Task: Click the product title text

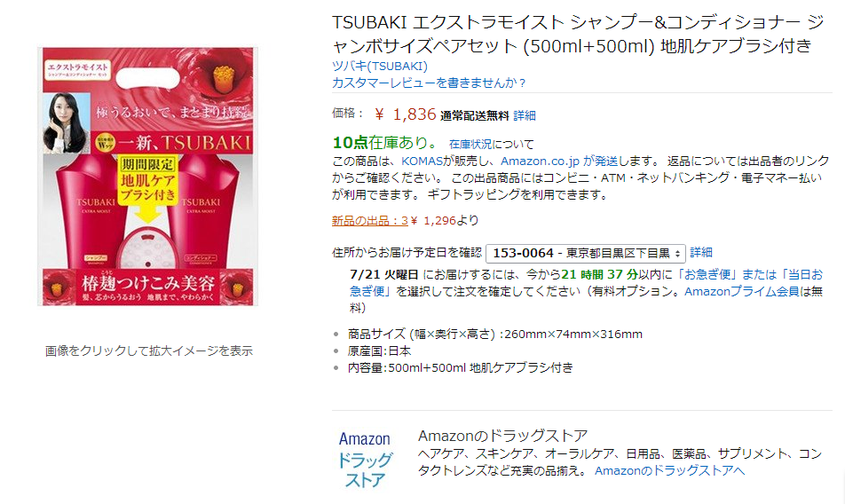Action: coord(578,34)
